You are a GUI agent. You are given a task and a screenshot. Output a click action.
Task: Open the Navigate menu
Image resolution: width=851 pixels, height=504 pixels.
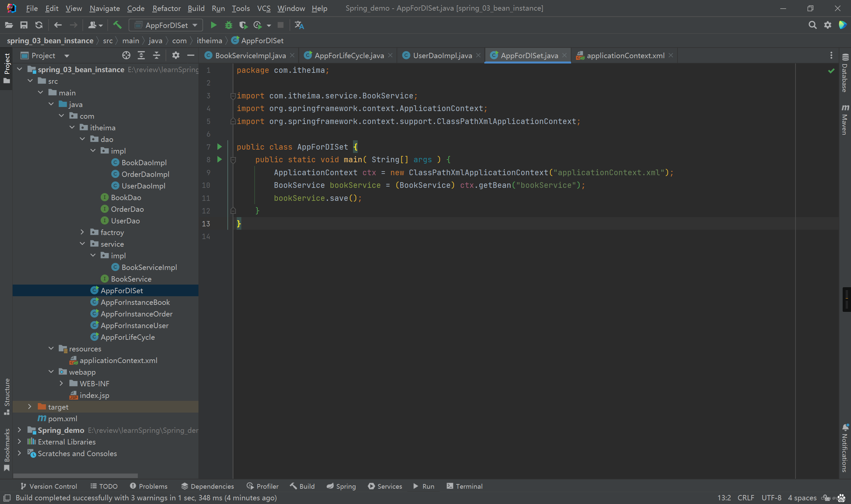coord(105,8)
